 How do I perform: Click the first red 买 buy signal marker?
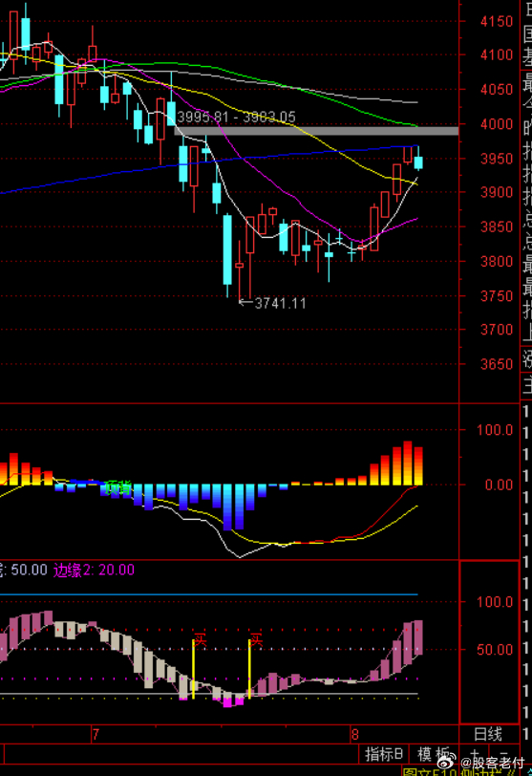[200, 639]
